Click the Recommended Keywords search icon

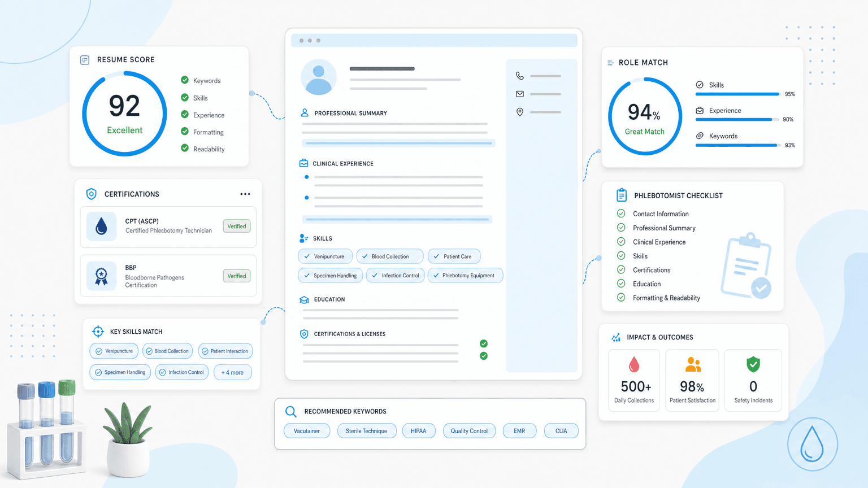click(291, 412)
